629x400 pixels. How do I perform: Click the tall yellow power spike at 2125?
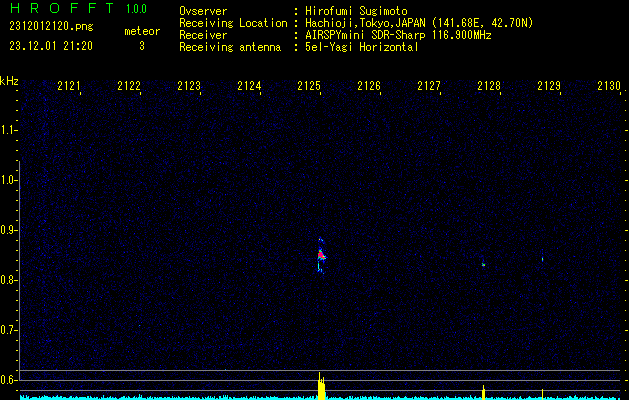[x=321, y=386]
